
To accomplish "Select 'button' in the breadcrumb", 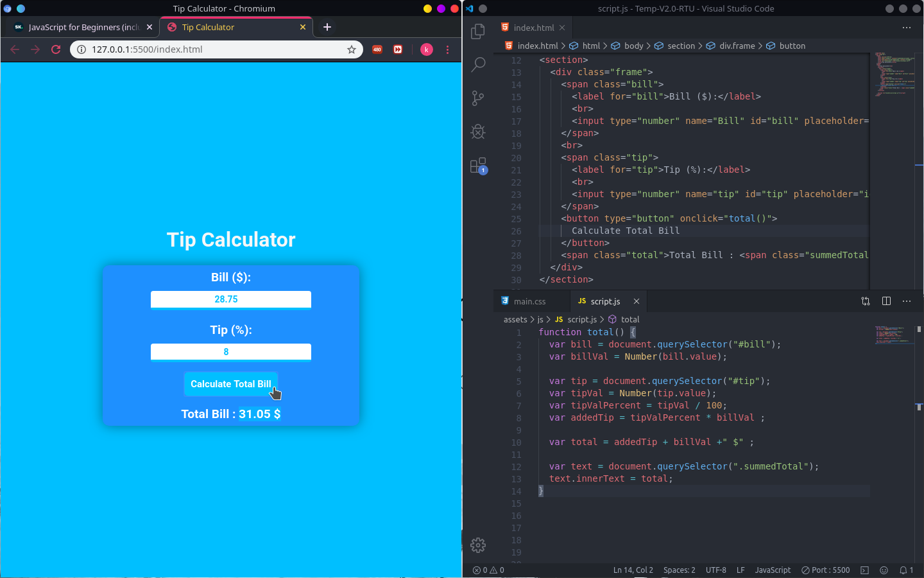I will click(792, 46).
